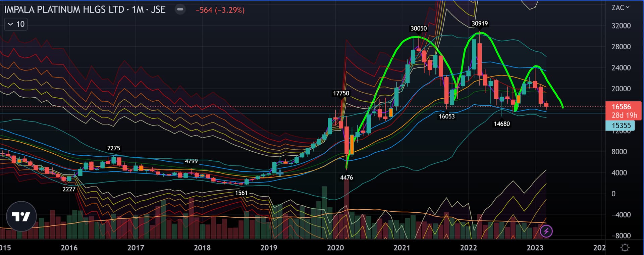The image size is (644, 255).
Task: Click the 30919 high price marker
Action: [x=480, y=23]
